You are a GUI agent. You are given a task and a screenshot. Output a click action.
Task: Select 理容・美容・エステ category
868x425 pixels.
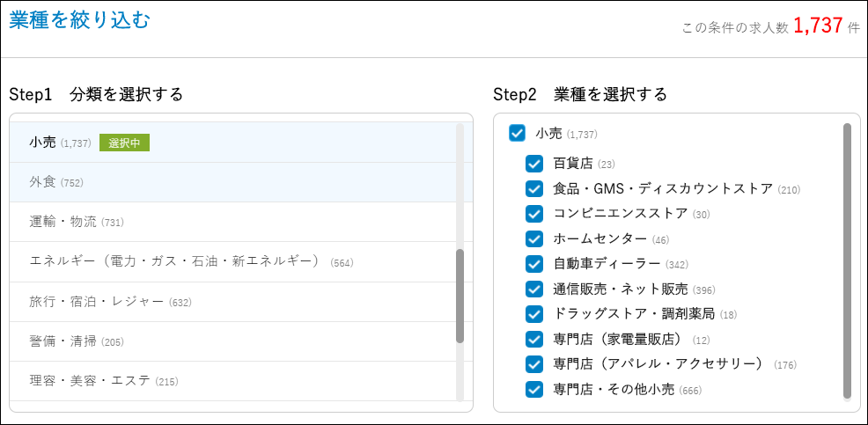click(91, 381)
